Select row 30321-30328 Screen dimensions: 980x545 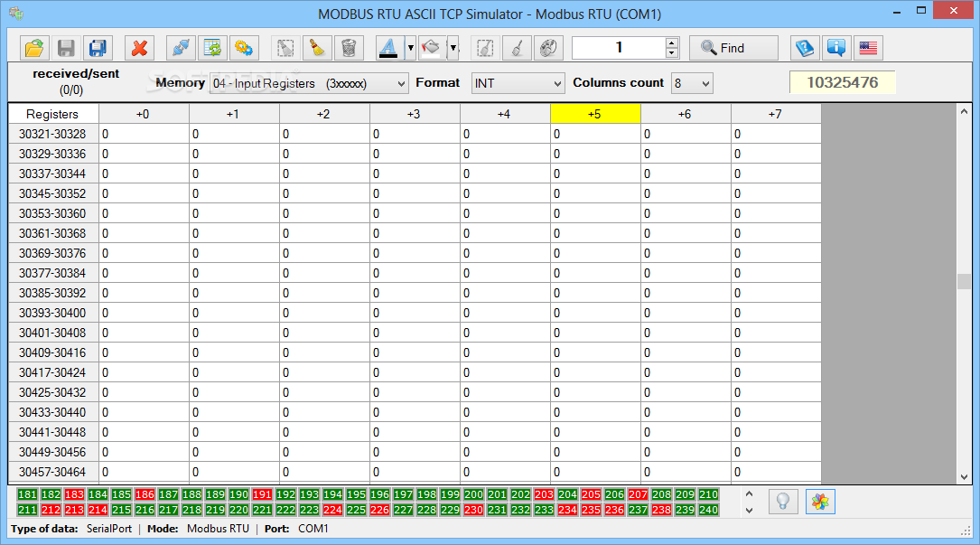point(52,134)
